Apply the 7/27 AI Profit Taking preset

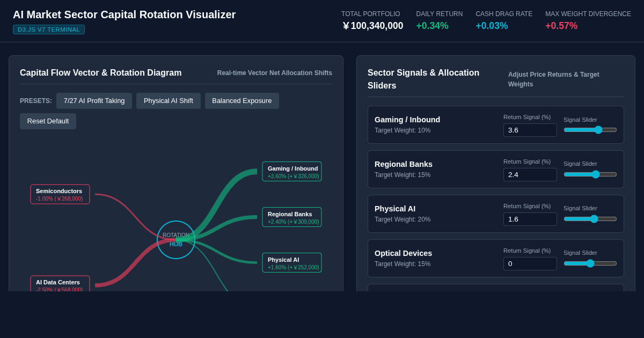point(94,101)
